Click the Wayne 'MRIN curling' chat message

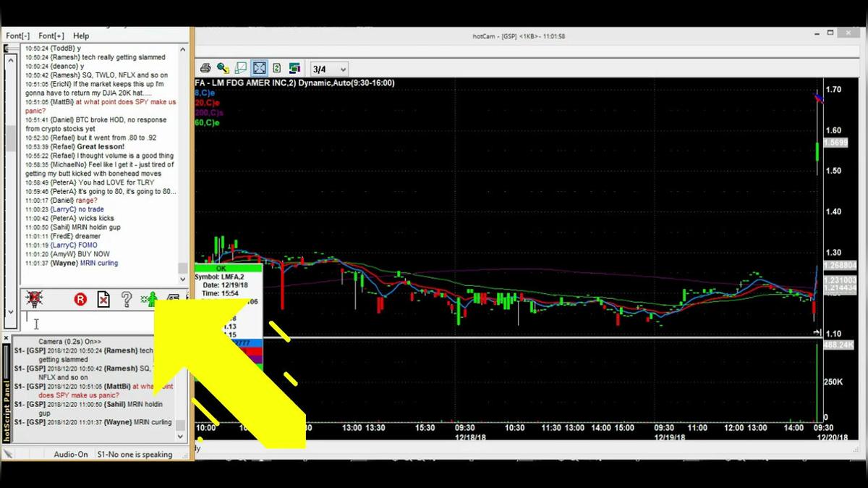coord(72,263)
